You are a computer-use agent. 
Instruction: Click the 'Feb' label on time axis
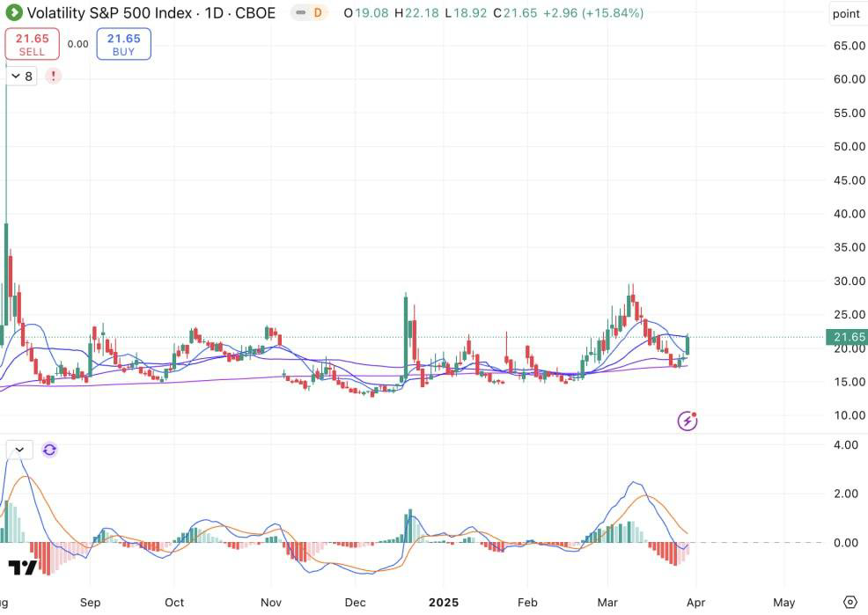(x=527, y=603)
